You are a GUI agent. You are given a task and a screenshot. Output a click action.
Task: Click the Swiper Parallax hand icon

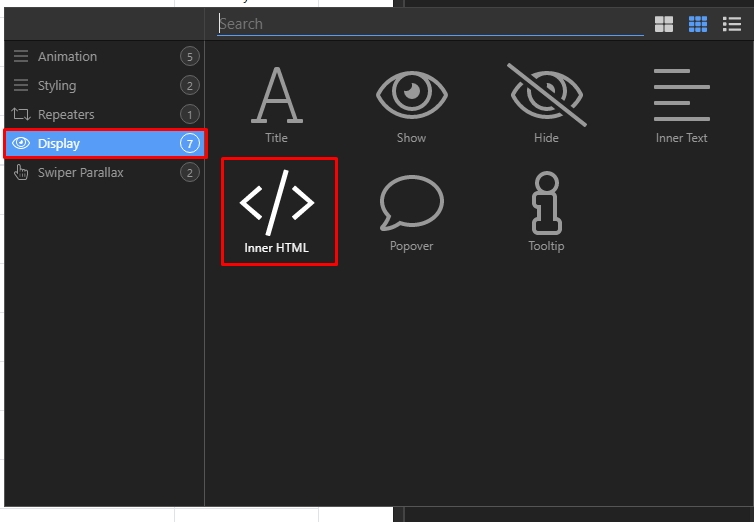click(21, 172)
